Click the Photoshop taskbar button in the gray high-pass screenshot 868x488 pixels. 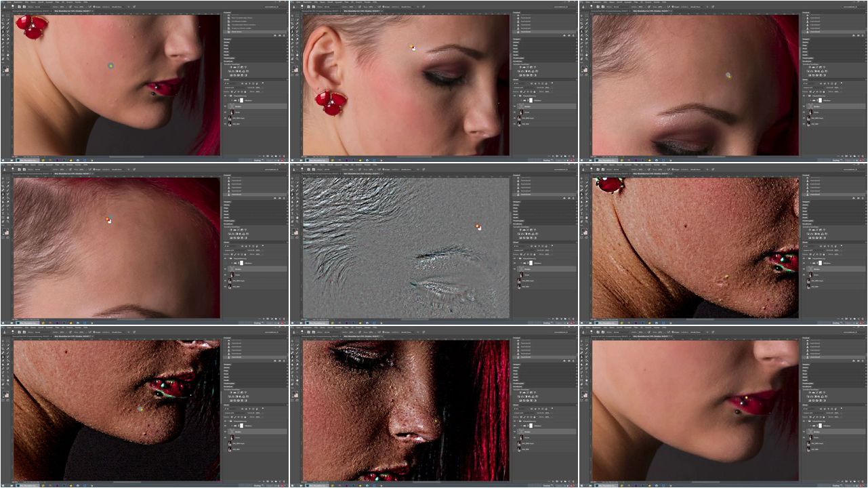click(x=317, y=323)
